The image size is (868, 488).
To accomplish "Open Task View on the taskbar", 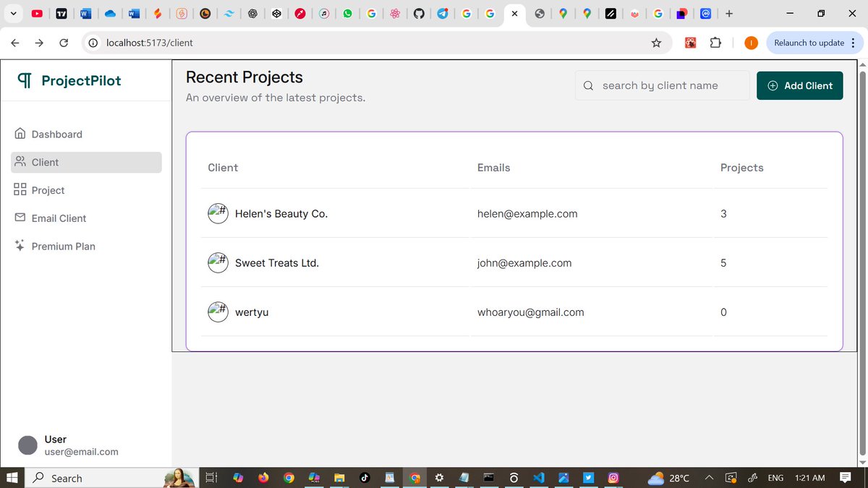I will tap(211, 478).
